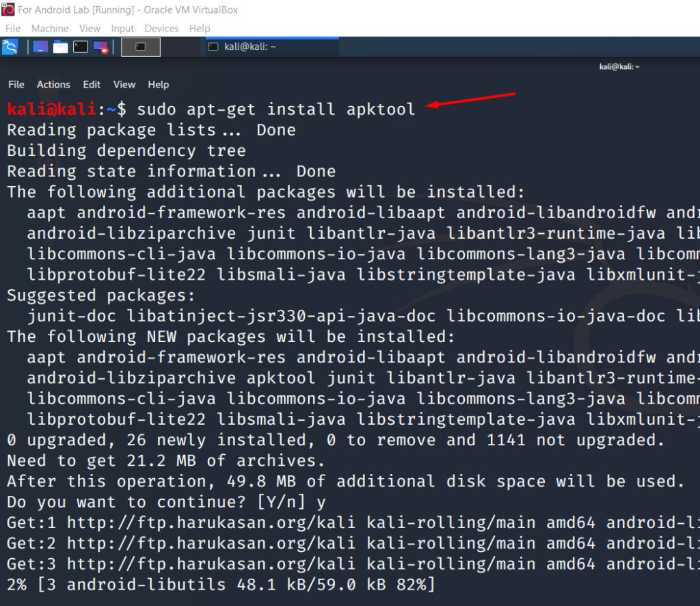Open the VirtualBox Input menu
This screenshot has height=606, width=700.
pos(122,29)
